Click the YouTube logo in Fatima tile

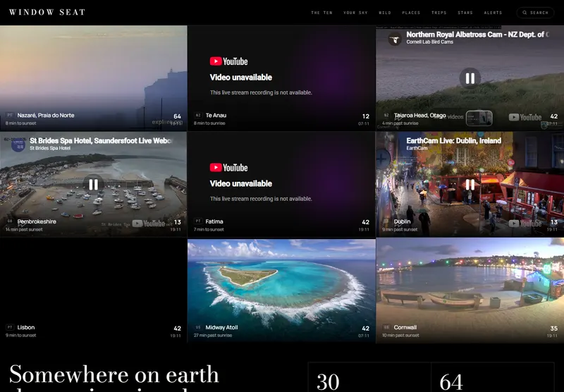click(228, 168)
